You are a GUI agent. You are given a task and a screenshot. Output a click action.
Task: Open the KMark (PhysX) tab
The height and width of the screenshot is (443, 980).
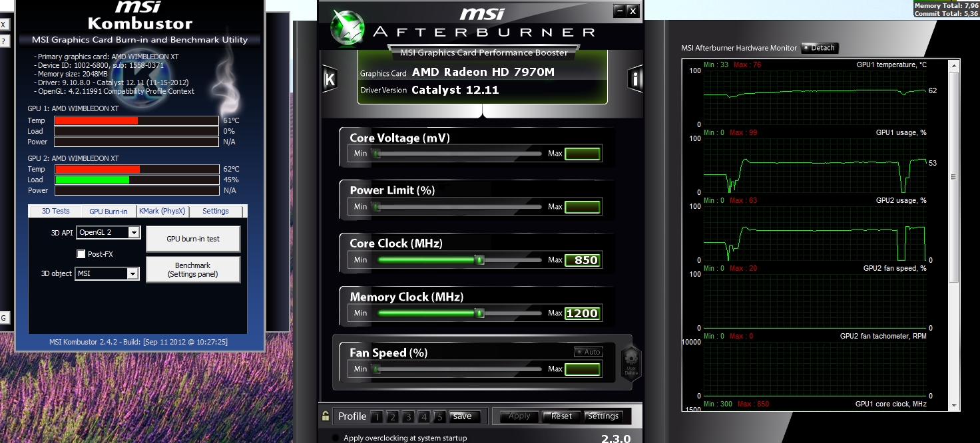[162, 211]
